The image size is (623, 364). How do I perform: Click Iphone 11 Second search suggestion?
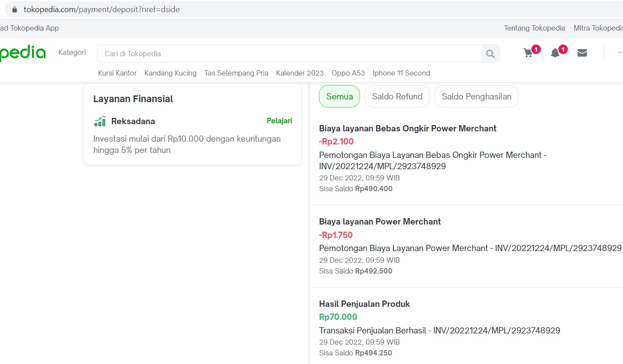pyautogui.click(x=401, y=73)
